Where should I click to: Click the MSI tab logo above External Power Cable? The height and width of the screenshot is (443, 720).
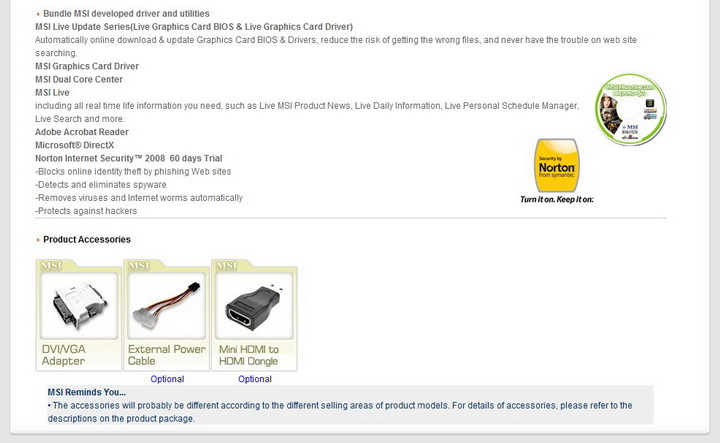(140, 266)
